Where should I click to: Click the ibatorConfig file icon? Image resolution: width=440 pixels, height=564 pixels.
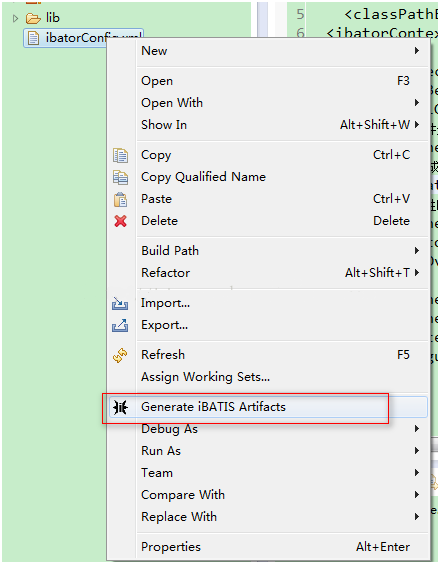[33, 38]
